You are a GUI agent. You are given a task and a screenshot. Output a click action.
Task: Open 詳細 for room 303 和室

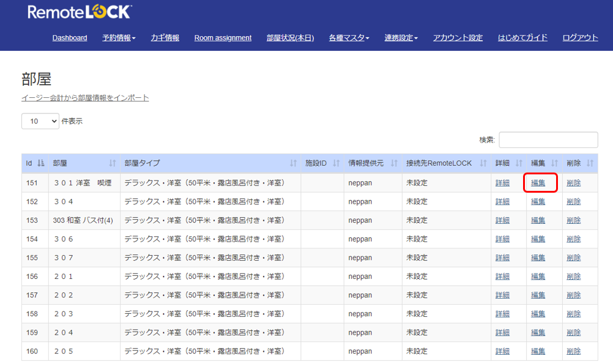click(x=502, y=220)
